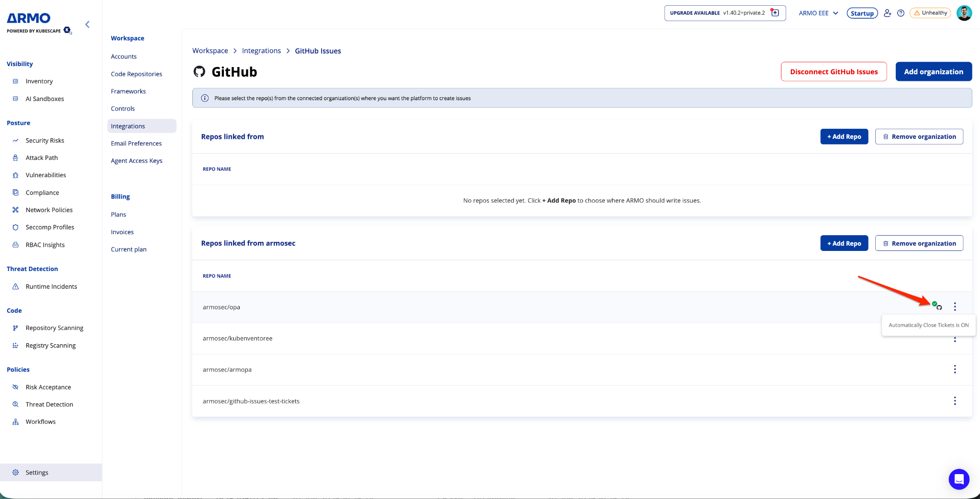This screenshot has height=499, width=980.
Task: Click the GitHub Issues breadcrumb
Action: [x=318, y=51]
